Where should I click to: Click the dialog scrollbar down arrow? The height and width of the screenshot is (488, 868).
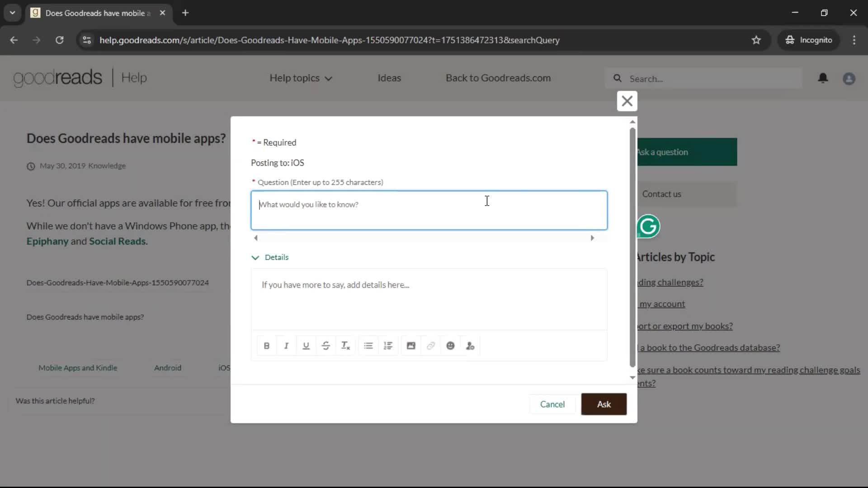(632, 378)
